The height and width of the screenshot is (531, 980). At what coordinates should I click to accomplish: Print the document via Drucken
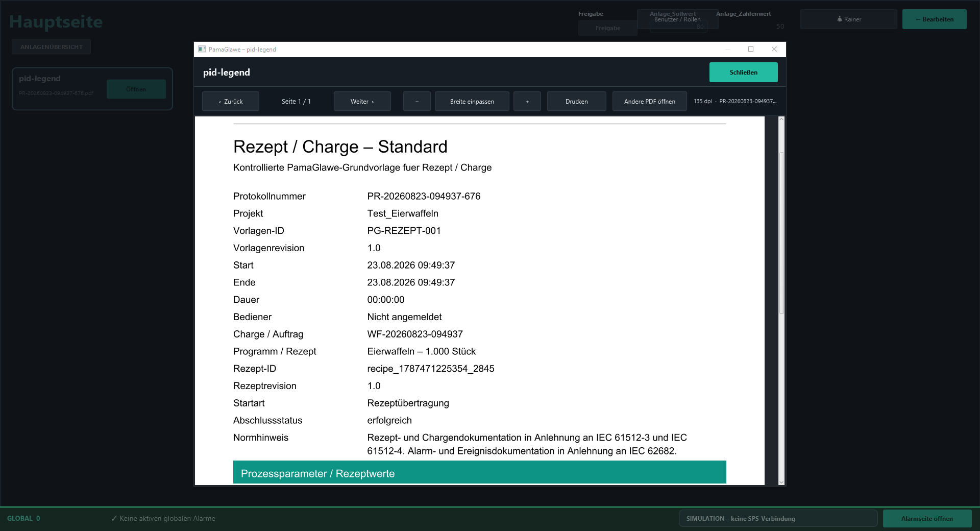tap(577, 102)
